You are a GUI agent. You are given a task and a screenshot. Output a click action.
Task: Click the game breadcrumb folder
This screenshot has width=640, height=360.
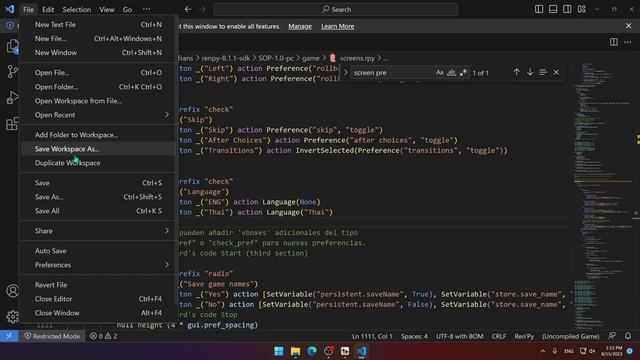click(311, 58)
